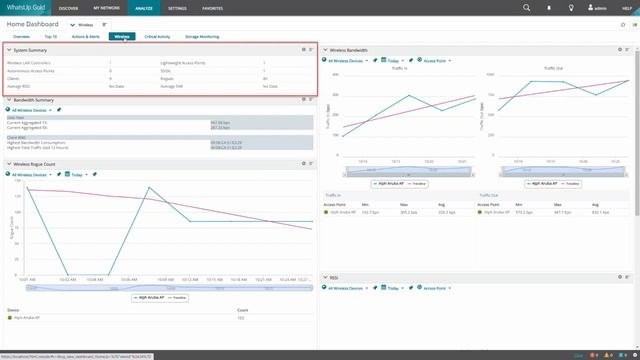
Task: Open All Wireless Devices dropdown in Bandwidth Summary
Action: (29, 110)
